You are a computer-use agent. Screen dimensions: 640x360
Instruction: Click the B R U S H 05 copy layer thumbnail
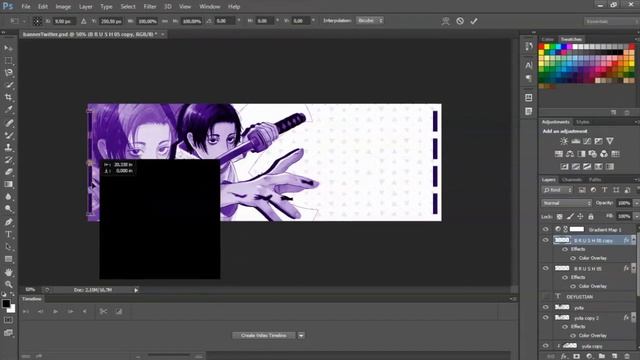click(562, 240)
